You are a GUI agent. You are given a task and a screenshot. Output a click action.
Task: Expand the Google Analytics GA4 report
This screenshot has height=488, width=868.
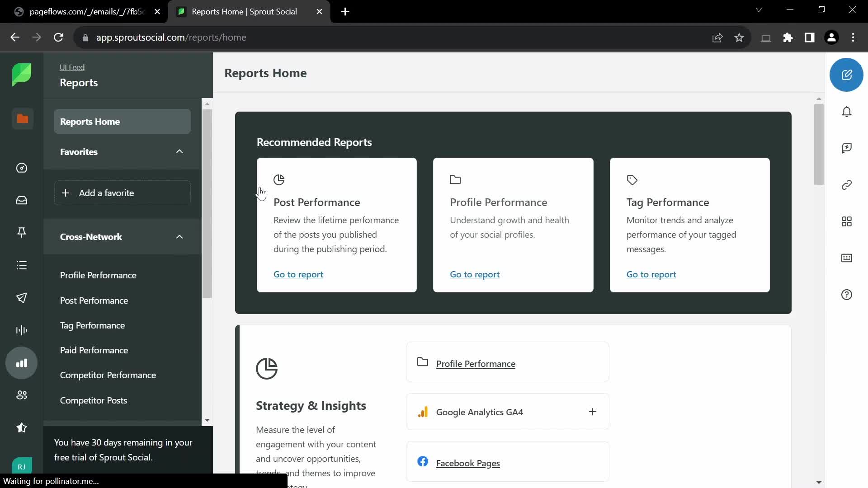pyautogui.click(x=593, y=412)
